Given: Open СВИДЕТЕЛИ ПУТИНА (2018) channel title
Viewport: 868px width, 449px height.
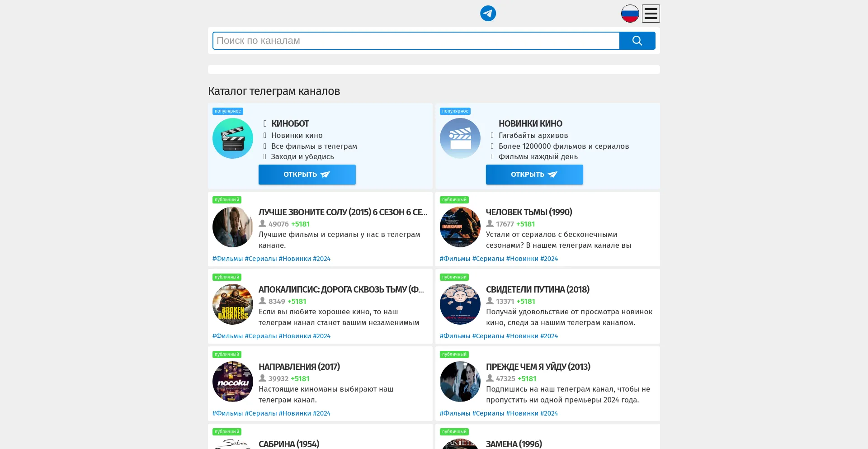Looking at the screenshot, I should (538, 289).
